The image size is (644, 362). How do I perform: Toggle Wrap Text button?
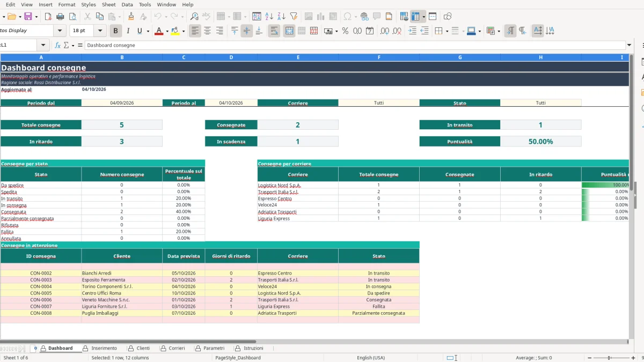(x=274, y=31)
